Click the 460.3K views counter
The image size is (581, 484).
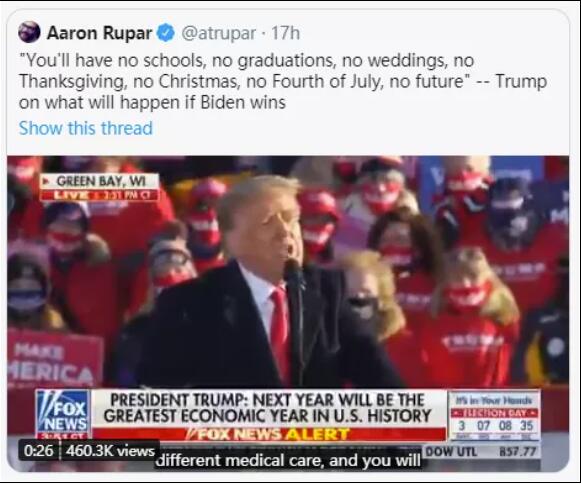point(110,451)
